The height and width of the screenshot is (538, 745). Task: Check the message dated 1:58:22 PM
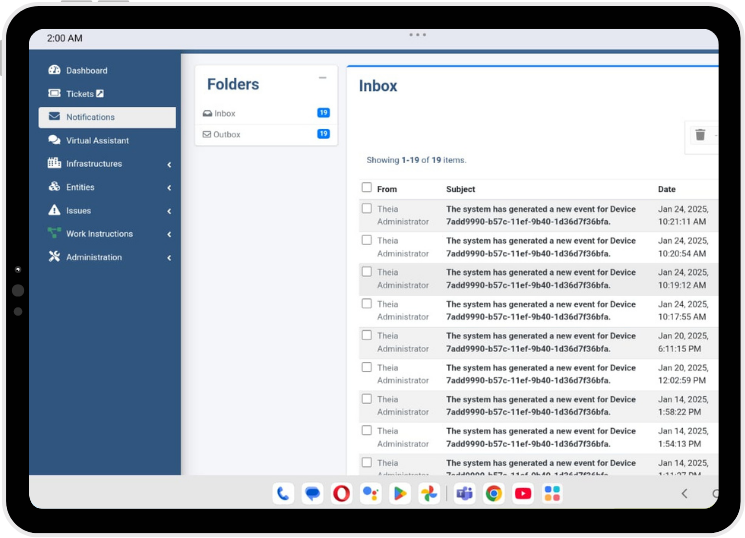(366, 399)
